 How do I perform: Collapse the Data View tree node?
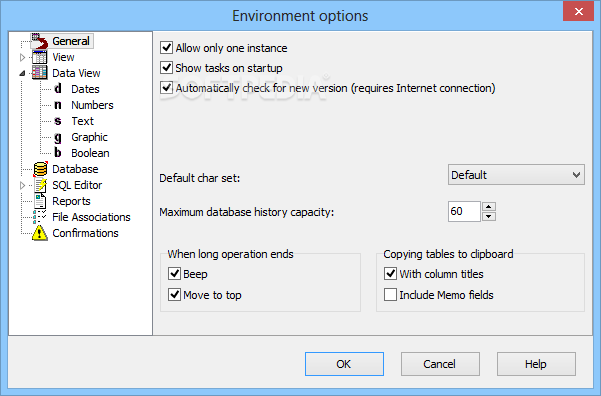pos(22,73)
